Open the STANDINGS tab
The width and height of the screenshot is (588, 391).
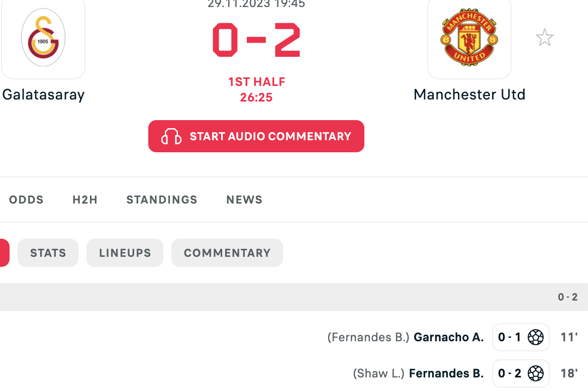pyautogui.click(x=162, y=200)
